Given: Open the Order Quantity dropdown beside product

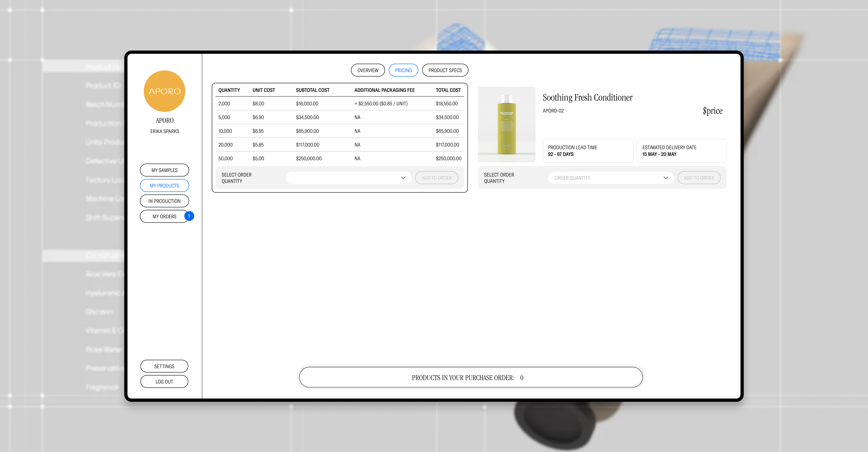Looking at the screenshot, I should click(x=610, y=178).
